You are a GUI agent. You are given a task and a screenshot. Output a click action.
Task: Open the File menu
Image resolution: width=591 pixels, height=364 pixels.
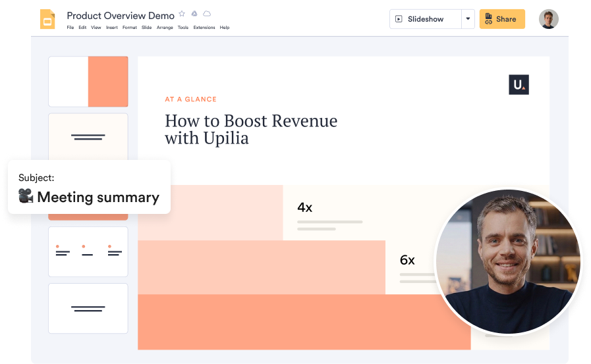pos(70,28)
